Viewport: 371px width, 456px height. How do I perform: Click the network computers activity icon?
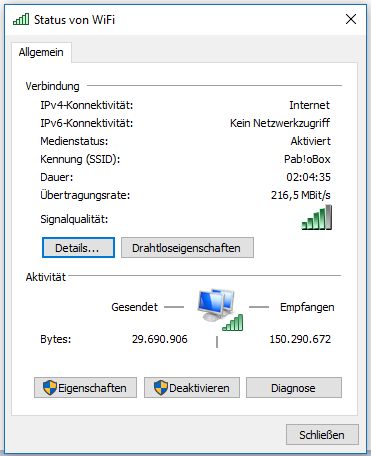(x=220, y=310)
